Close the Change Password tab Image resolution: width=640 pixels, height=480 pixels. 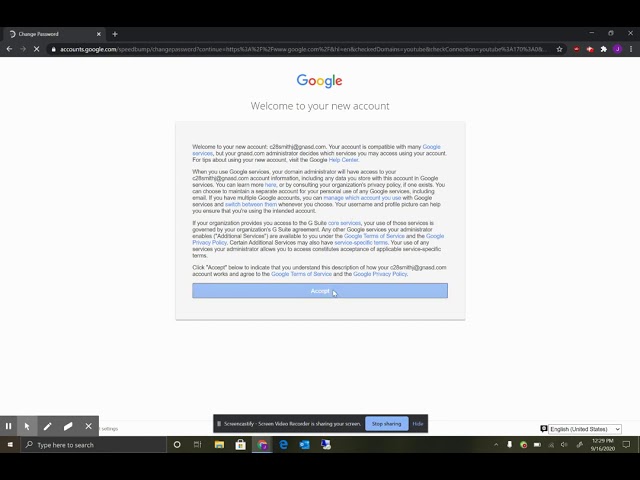tap(98, 34)
